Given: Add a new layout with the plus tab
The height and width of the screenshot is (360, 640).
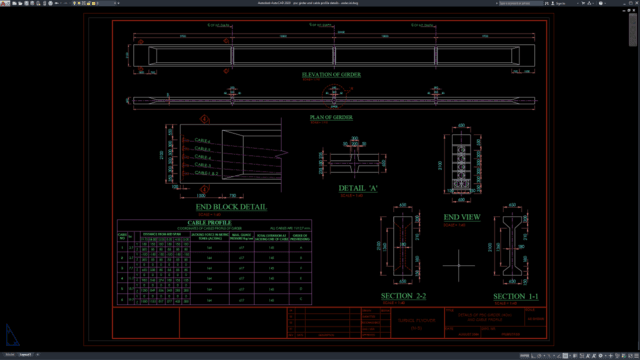Looking at the screenshot, I should point(38,355).
